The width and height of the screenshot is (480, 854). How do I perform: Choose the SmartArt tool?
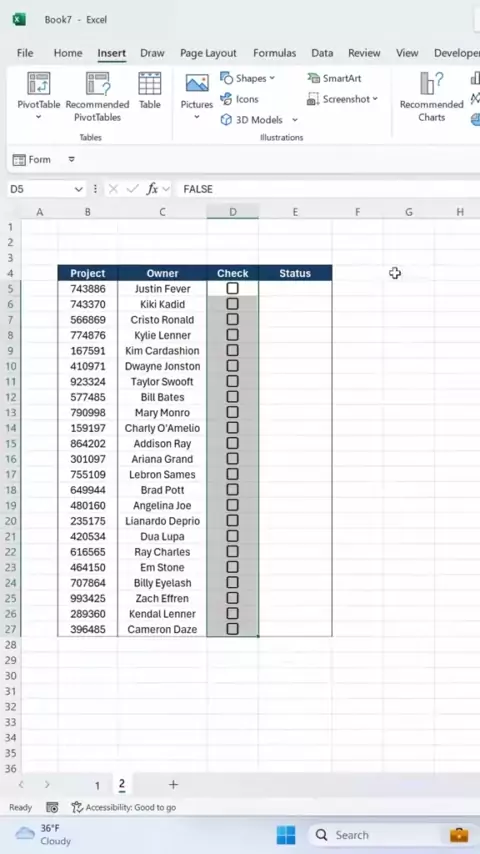[x=334, y=78]
